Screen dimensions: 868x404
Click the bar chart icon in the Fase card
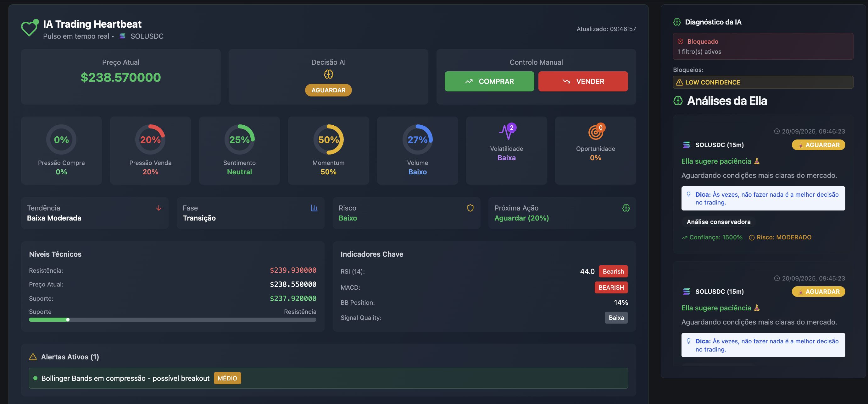pyautogui.click(x=314, y=208)
